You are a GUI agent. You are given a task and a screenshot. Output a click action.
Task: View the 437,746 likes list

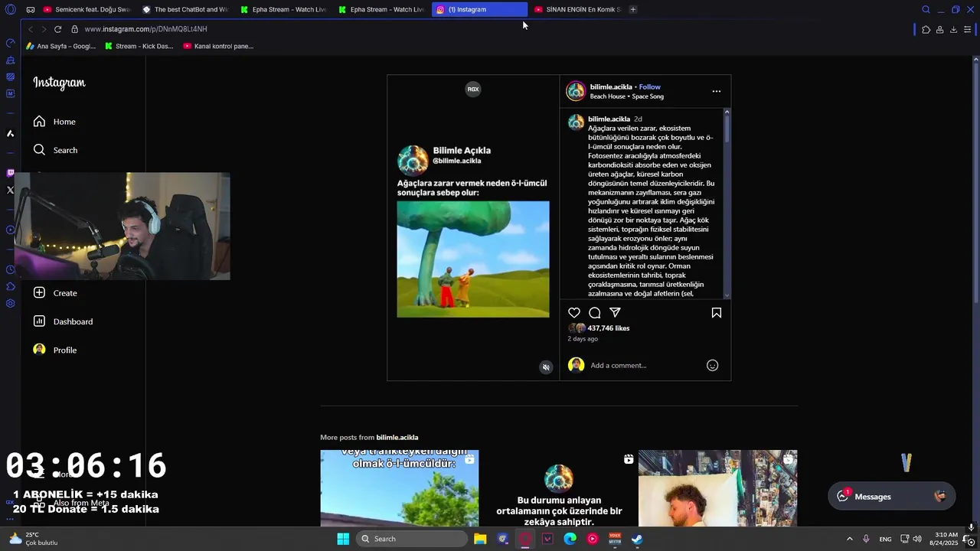pos(608,328)
